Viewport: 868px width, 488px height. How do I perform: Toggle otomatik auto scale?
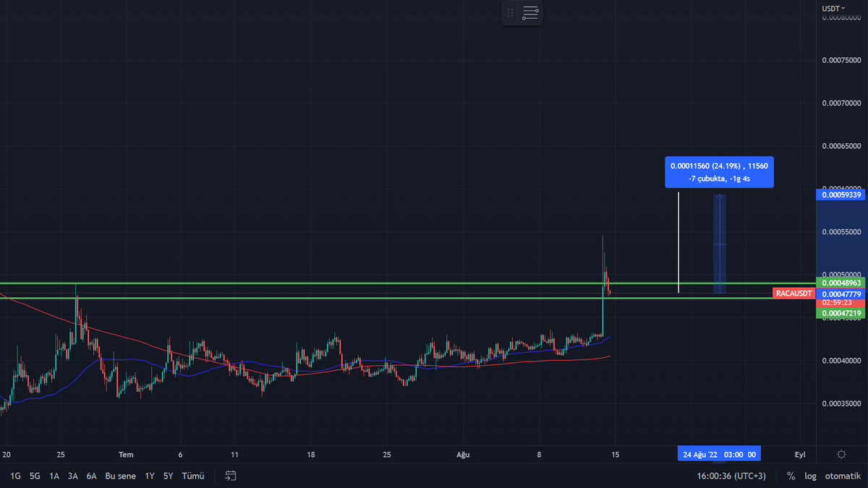point(842,476)
